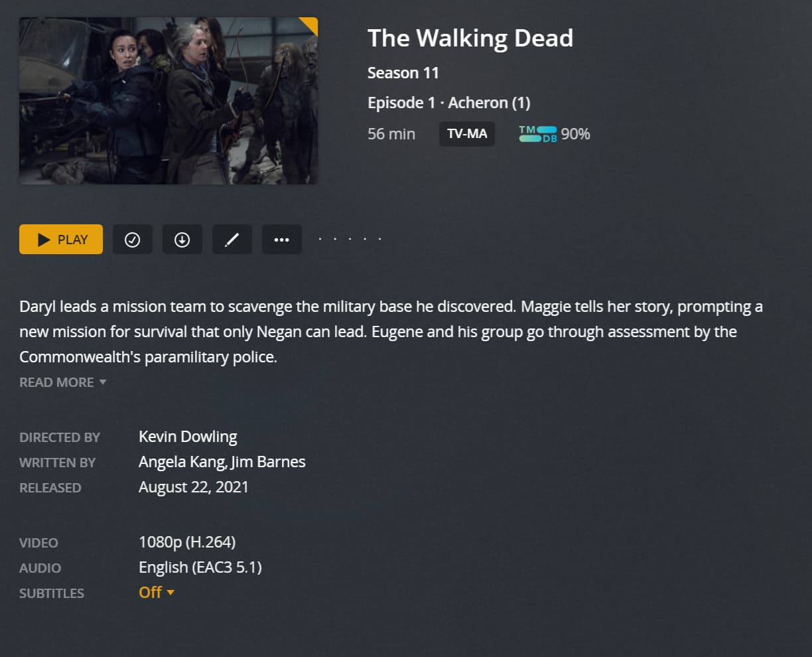The image size is (812, 657).
Task: Click the orange unwatched corner flag
Action: click(310, 25)
